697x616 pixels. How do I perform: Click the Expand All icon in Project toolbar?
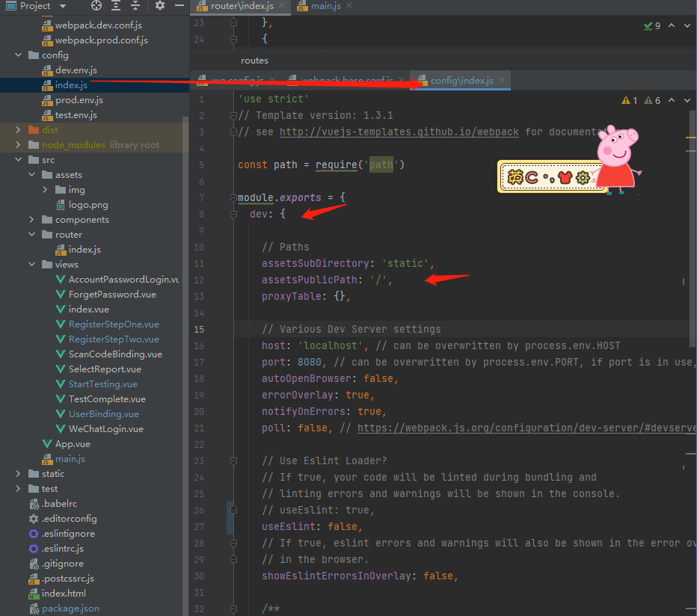pos(116,6)
